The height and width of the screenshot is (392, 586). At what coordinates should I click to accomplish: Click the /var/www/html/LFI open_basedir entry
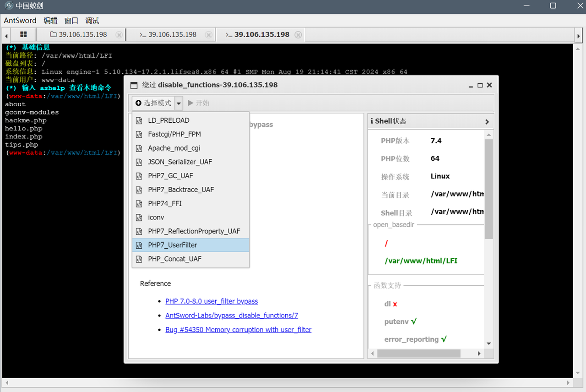coord(421,261)
